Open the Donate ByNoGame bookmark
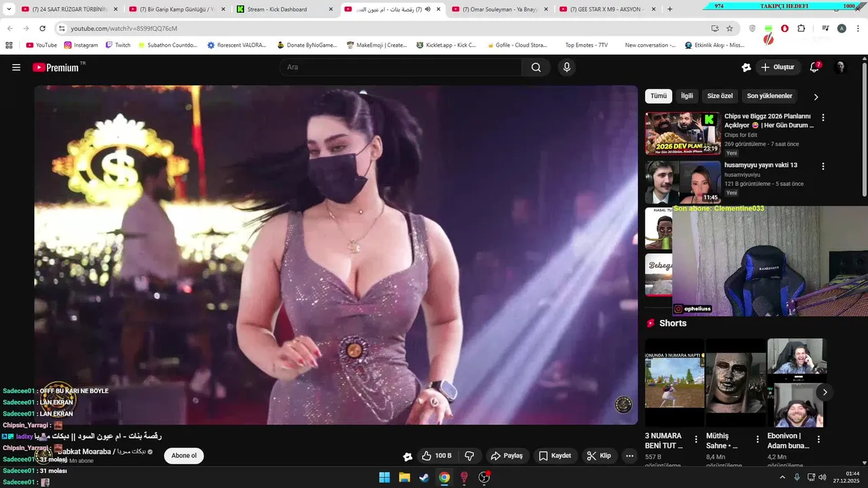The height and width of the screenshot is (488, 868). (x=307, y=45)
